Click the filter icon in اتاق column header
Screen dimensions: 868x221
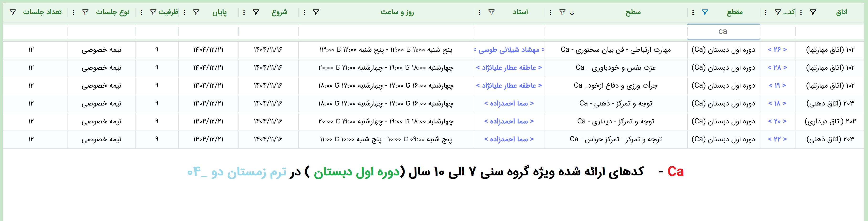coord(813,12)
